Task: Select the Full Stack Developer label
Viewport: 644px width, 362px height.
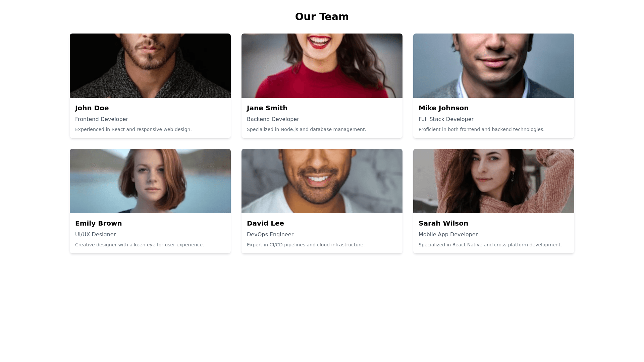Action: [x=446, y=119]
